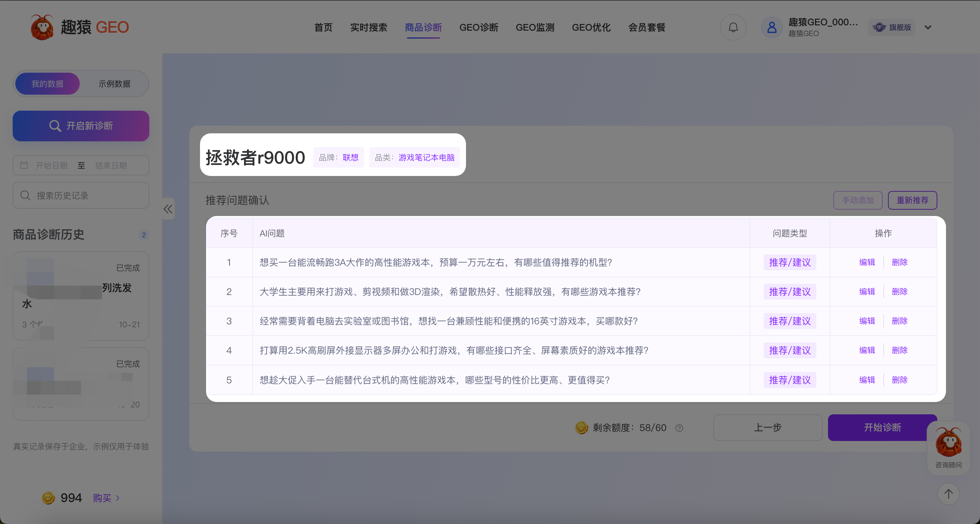Click the 游戏笔记本电脑 category tag
Viewport: 980px width, 524px height.
click(415, 158)
